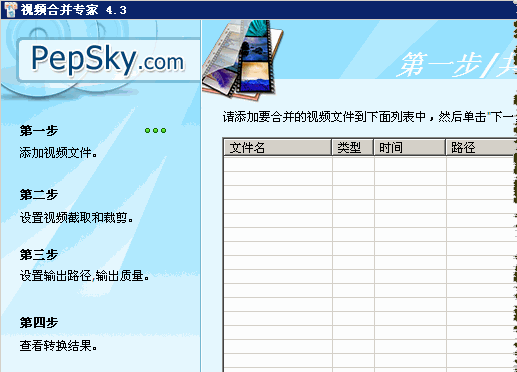Click the 视频合并专家 4.3 title bar text
The image size is (517, 372).
click(74, 10)
